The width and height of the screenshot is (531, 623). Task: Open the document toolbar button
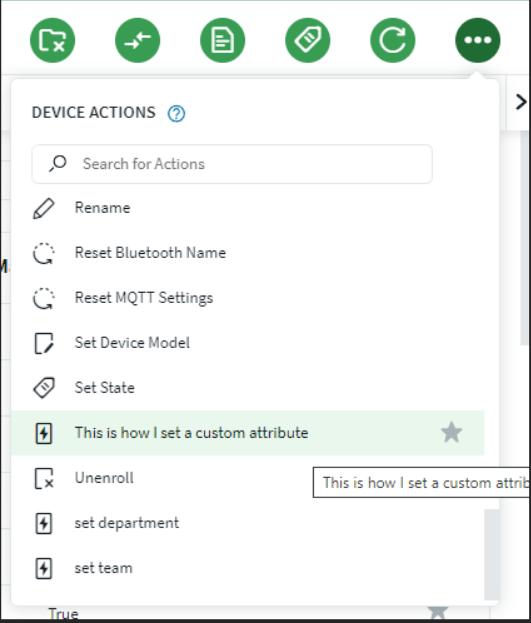point(223,40)
